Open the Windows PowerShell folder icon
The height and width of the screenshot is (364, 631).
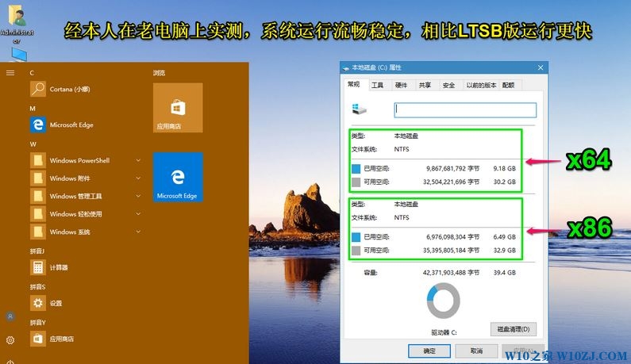(38, 160)
